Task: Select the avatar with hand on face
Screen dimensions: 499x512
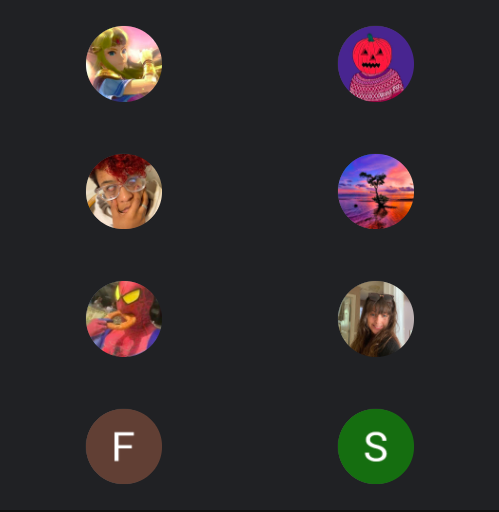Action: point(124,191)
